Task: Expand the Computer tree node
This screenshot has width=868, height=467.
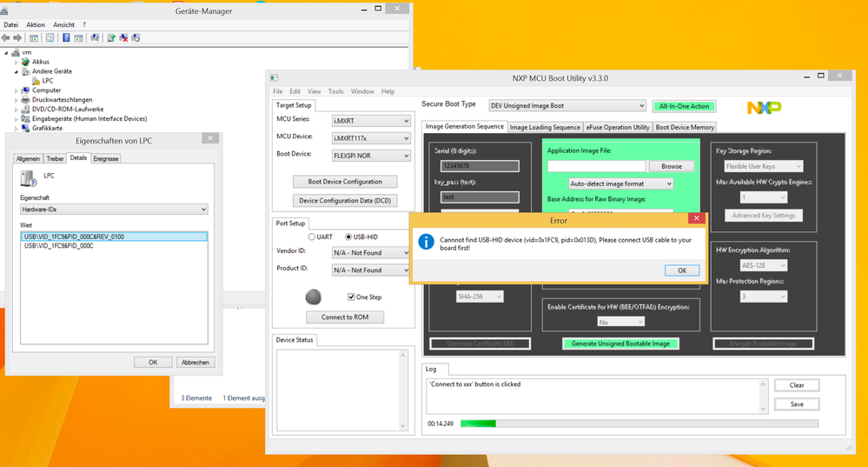Action: 16,90
